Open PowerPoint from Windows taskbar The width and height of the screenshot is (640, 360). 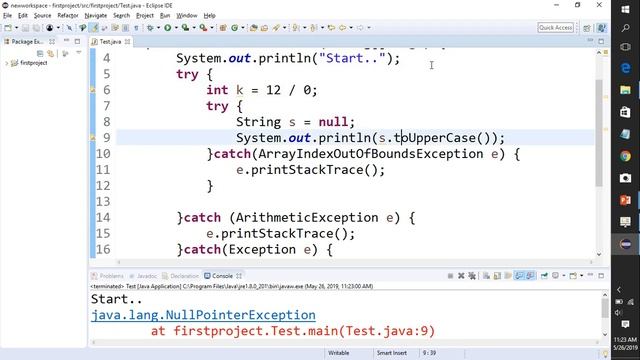(625, 200)
